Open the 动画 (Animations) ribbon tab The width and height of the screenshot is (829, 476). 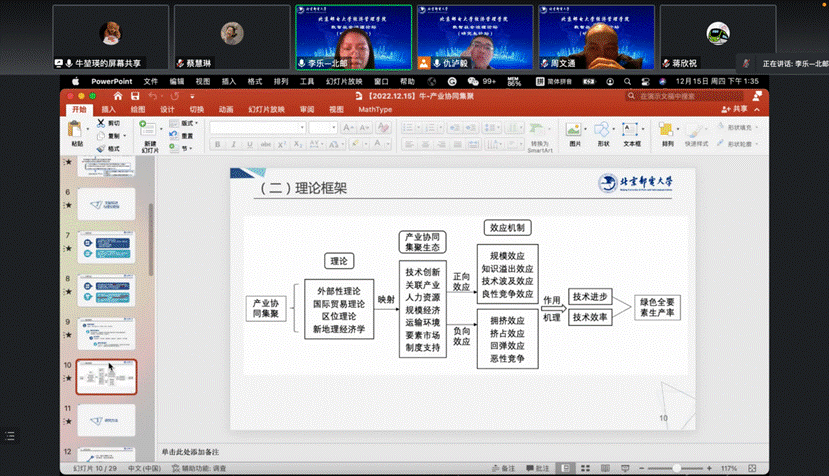(226, 109)
